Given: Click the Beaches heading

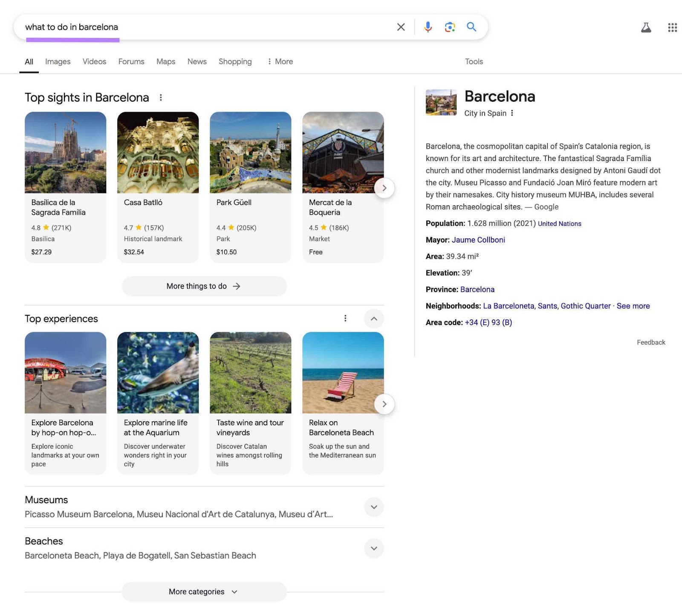Looking at the screenshot, I should 43,541.
